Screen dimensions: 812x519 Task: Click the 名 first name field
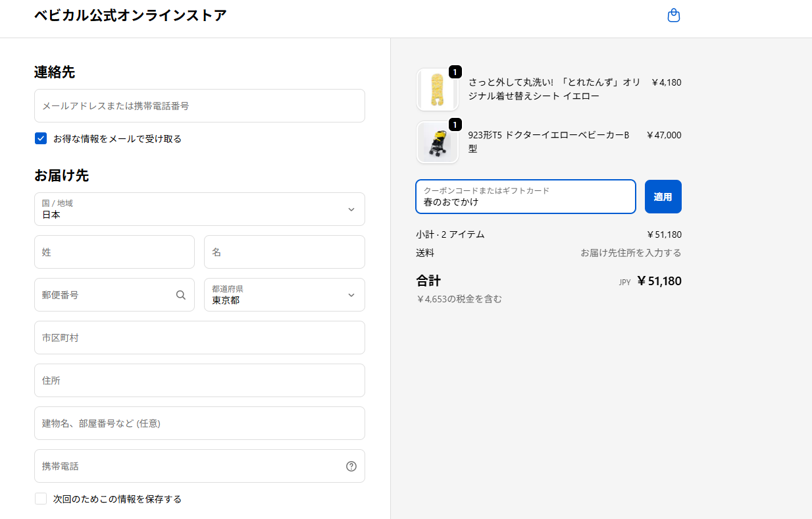tap(284, 252)
